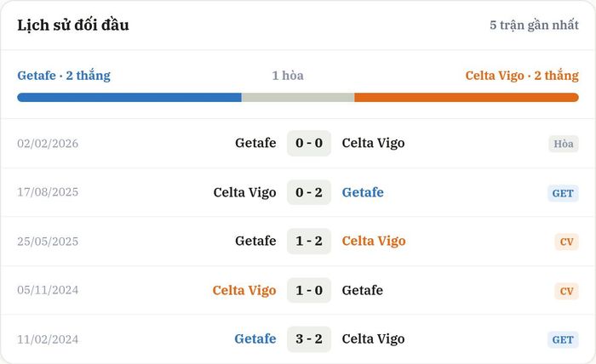Click the CV badge for 05/11/2024 match
The width and height of the screenshot is (596, 364).
coord(566,291)
